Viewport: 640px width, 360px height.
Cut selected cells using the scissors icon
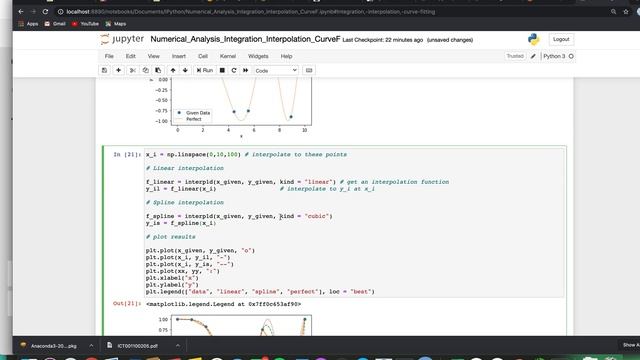pos(133,70)
